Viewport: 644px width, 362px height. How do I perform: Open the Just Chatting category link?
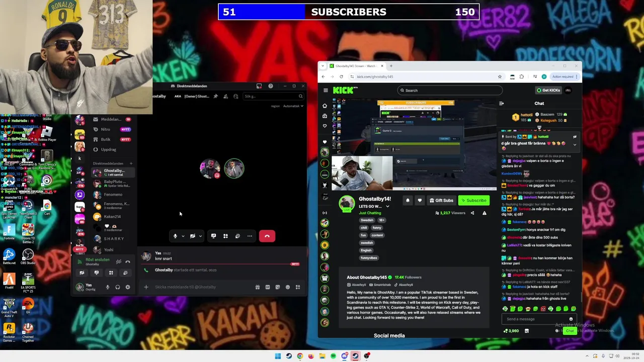pos(370,213)
